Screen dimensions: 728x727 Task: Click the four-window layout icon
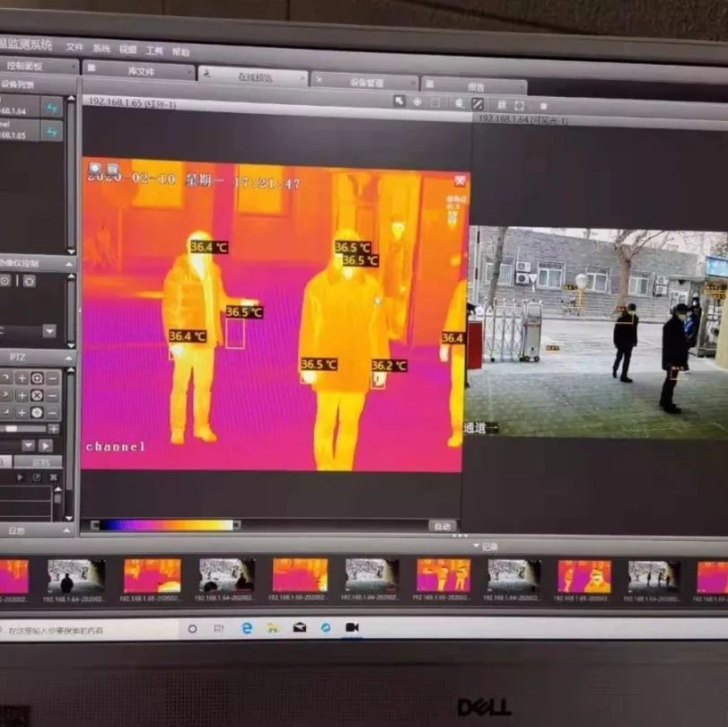pos(502,105)
